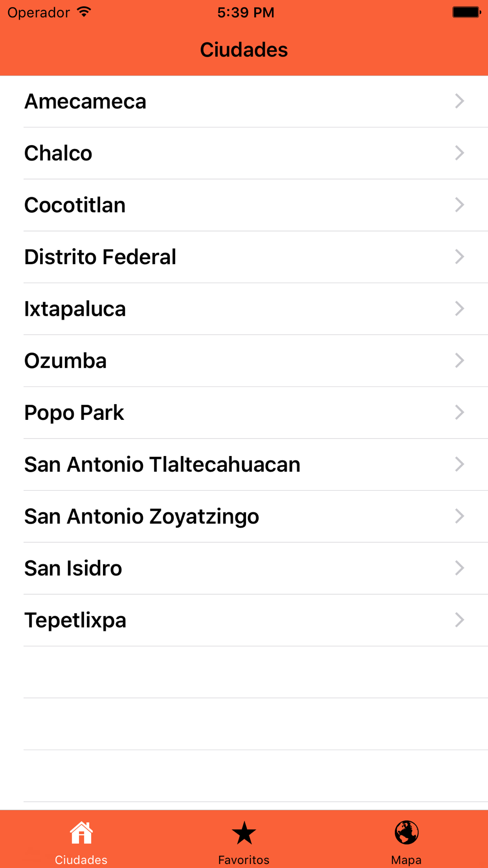Tap the Favoritos star icon
488x868 pixels.
pyautogui.click(x=244, y=833)
